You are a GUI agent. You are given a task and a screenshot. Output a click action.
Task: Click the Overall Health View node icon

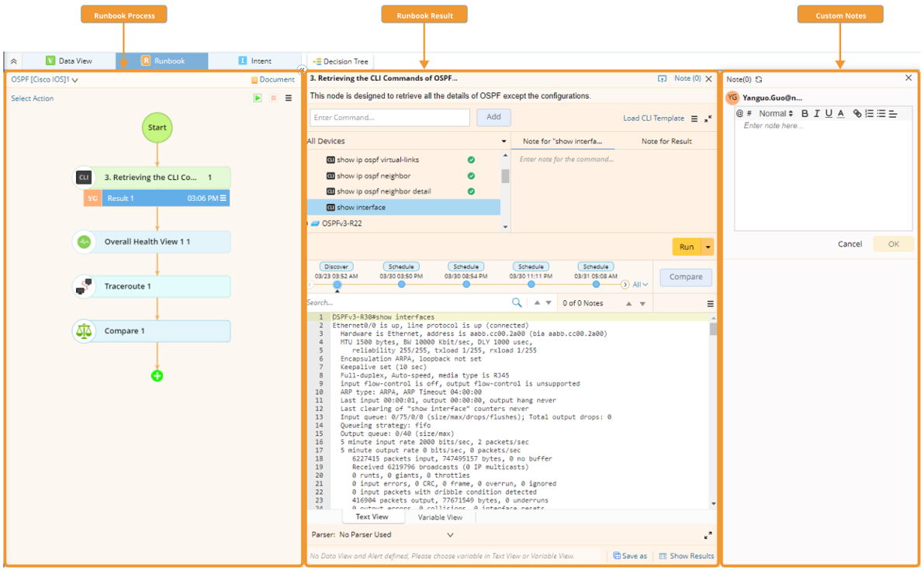click(84, 242)
